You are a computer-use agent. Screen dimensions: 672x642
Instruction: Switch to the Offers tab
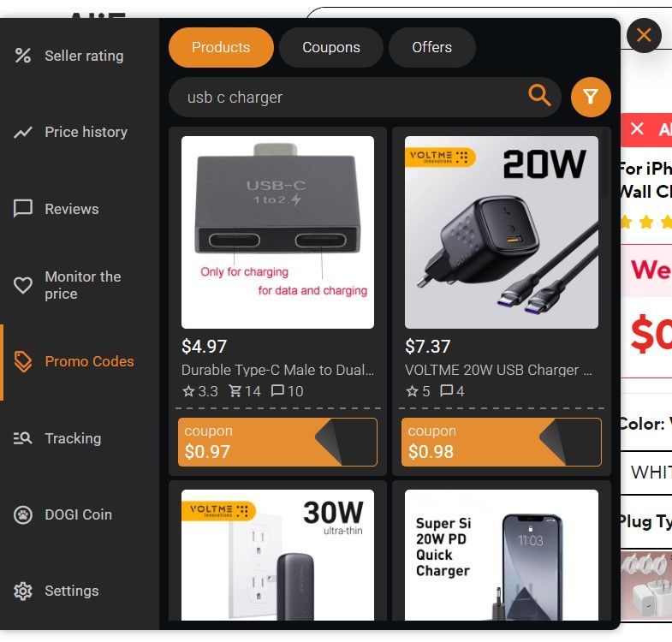click(x=431, y=47)
